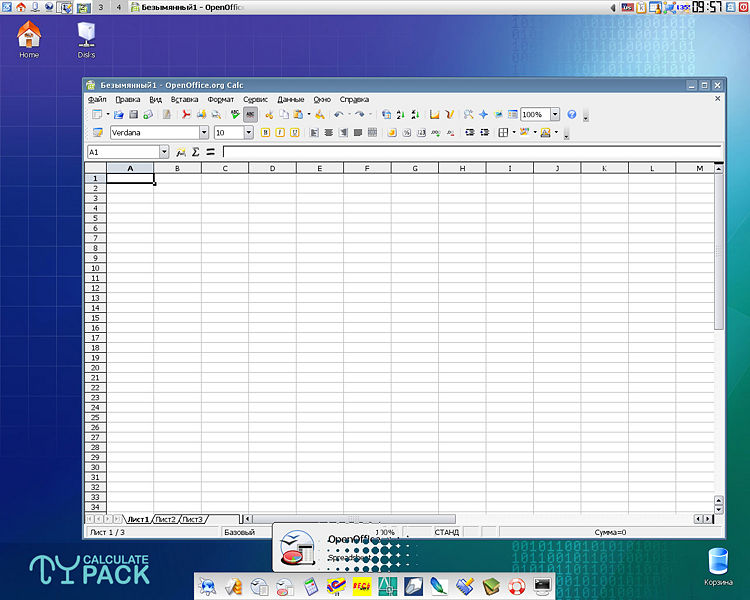Screen dimensions: 750x600
Task: Align cell content left
Action: pyautogui.click(x=314, y=133)
